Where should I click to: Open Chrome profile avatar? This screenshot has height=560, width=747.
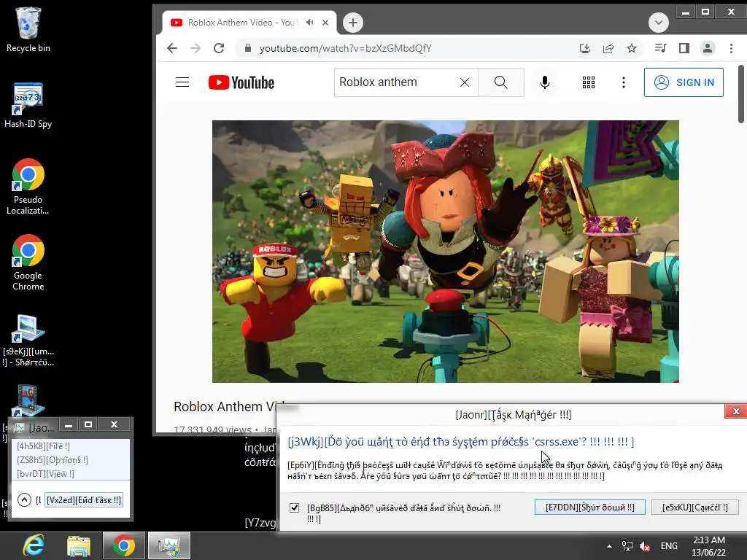(708, 48)
